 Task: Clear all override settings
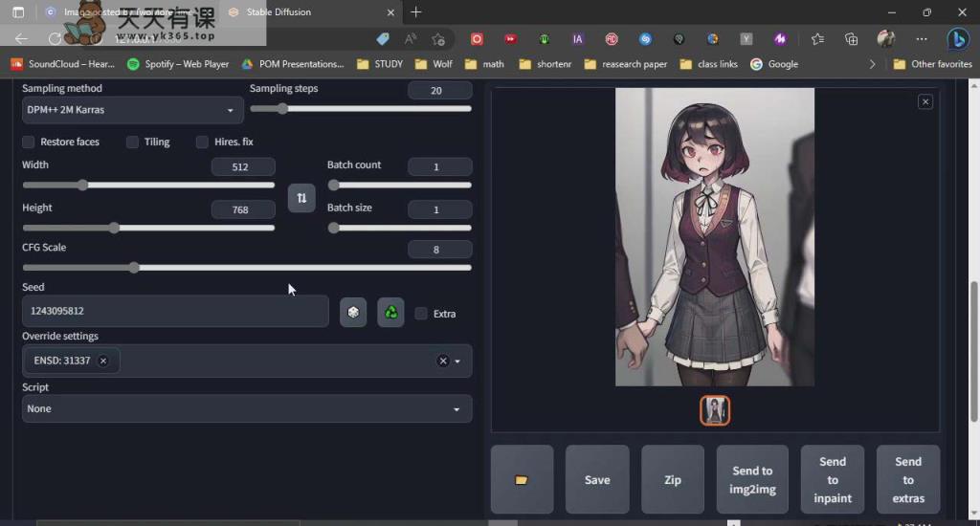[442, 362]
